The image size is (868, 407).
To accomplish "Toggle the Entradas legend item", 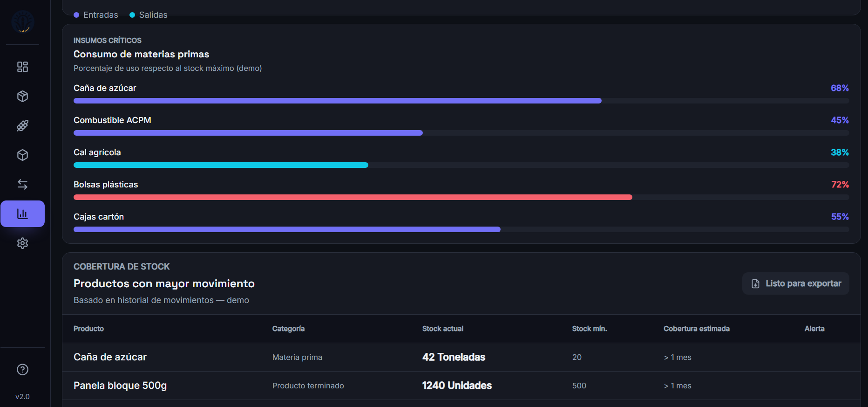I will point(96,15).
